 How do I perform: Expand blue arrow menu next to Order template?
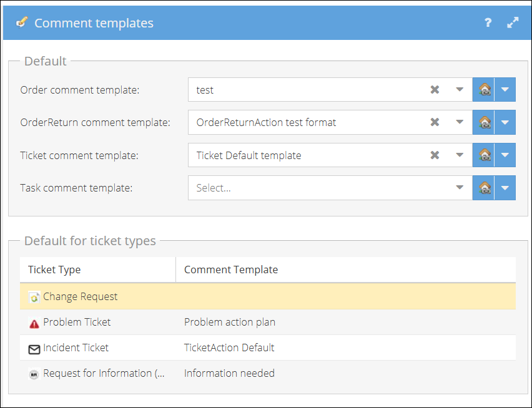click(x=505, y=89)
